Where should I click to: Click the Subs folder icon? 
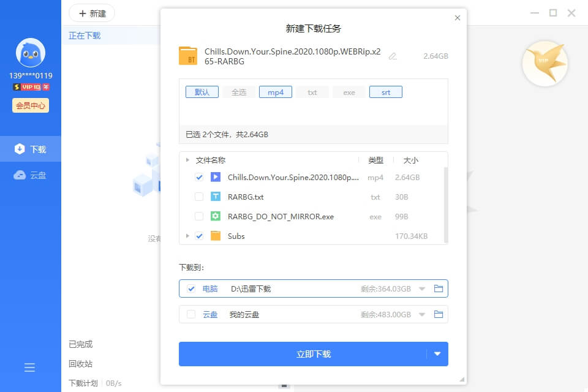pyautogui.click(x=215, y=236)
